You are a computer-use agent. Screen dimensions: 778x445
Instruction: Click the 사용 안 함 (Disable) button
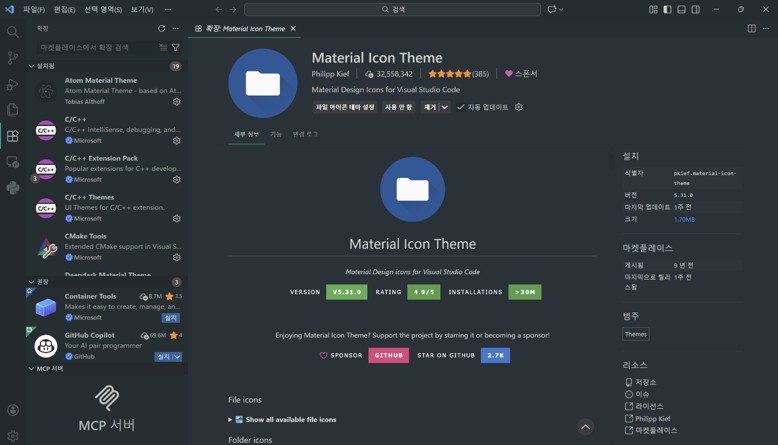point(398,107)
